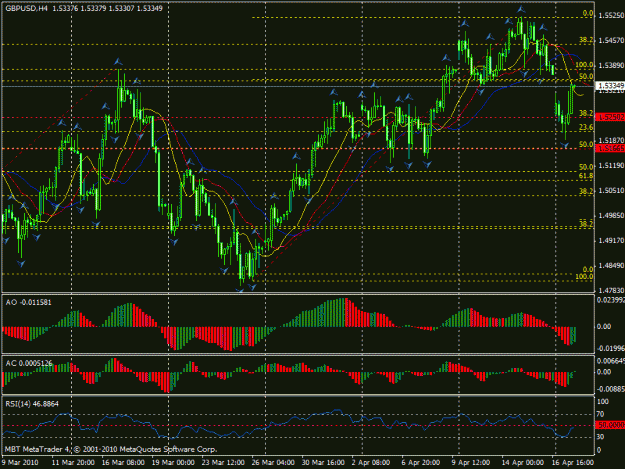
Task: Select the RSI scale value 70
Action: click(600, 414)
